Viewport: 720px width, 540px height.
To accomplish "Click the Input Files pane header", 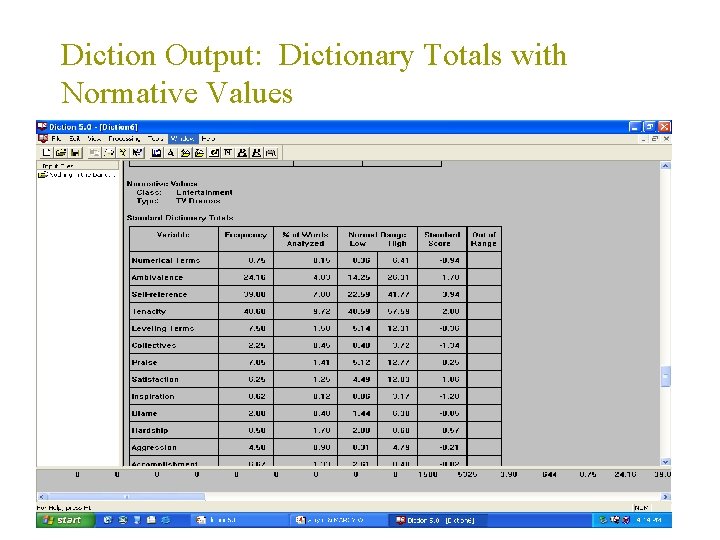I will [x=78, y=165].
